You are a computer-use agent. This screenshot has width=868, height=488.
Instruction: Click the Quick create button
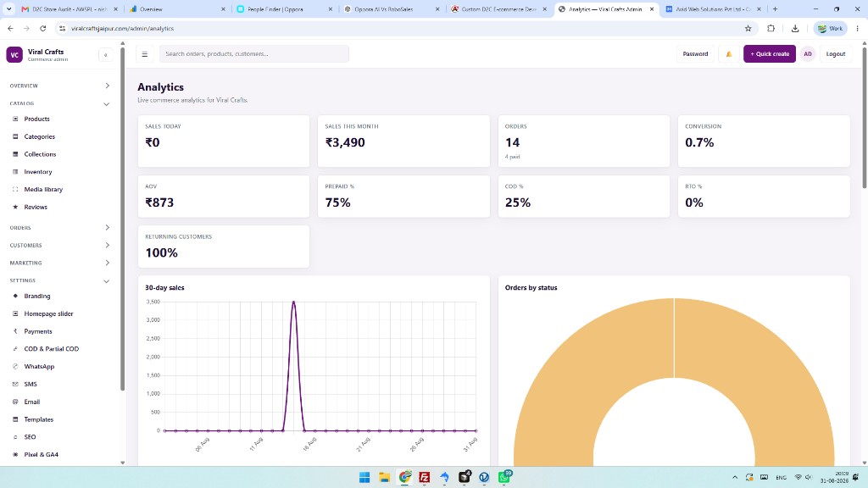[x=770, y=54]
